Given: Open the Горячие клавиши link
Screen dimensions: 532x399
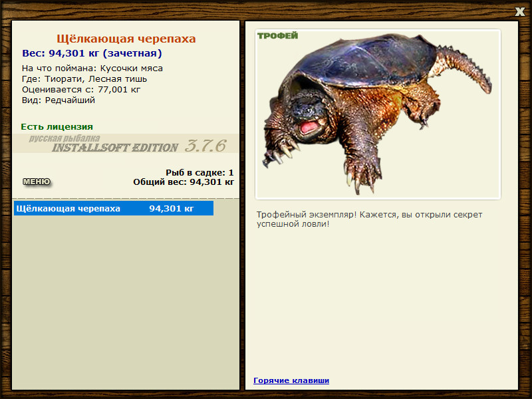Looking at the screenshot, I should pyautogui.click(x=291, y=380).
